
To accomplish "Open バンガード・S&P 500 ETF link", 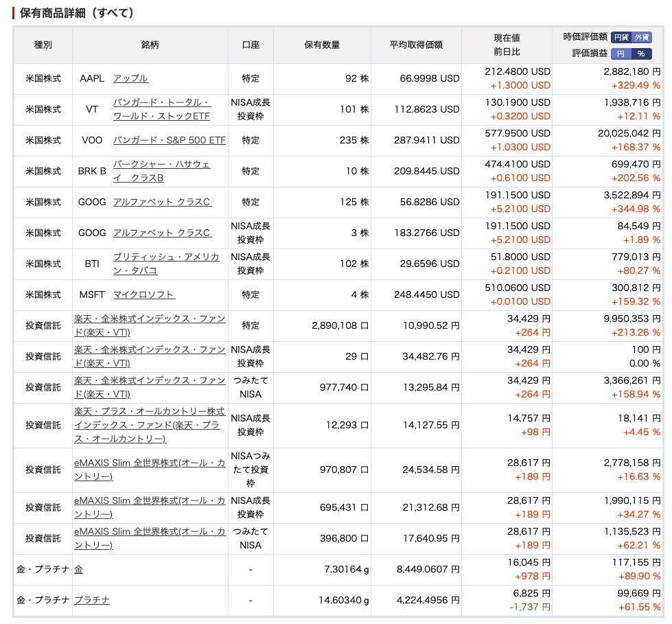I will click(170, 140).
